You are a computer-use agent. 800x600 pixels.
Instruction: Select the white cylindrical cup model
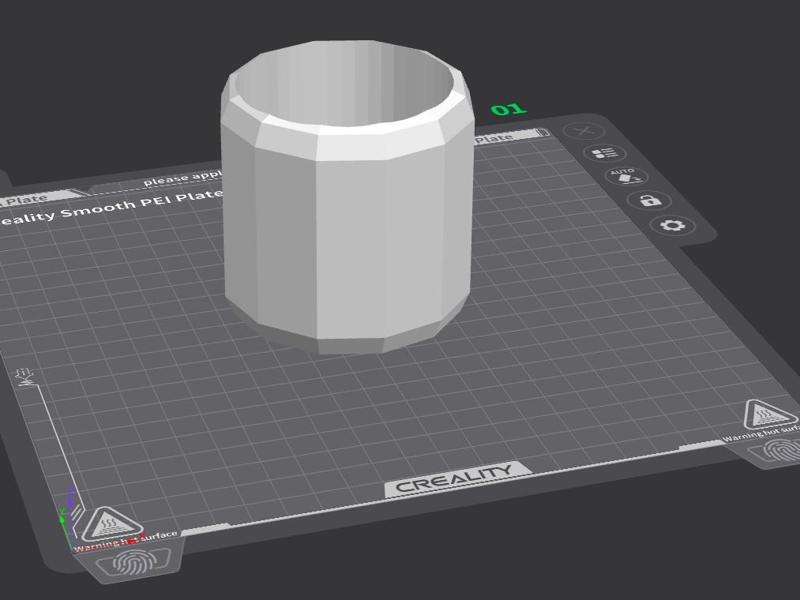[347, 196]
